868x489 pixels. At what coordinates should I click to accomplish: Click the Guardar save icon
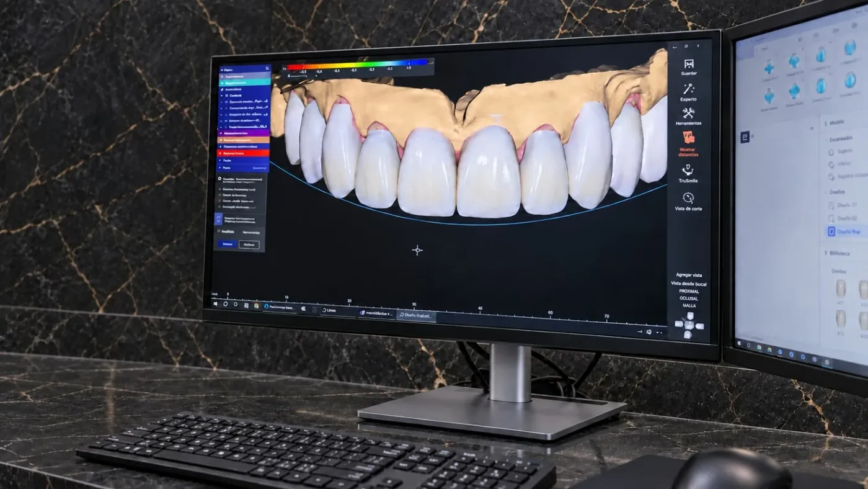tap(689, 64)
